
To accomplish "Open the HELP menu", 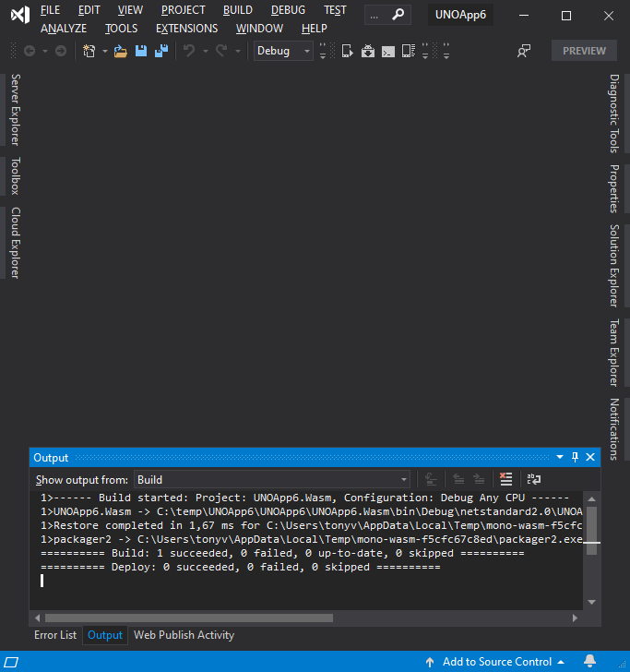I will [314, 29].
